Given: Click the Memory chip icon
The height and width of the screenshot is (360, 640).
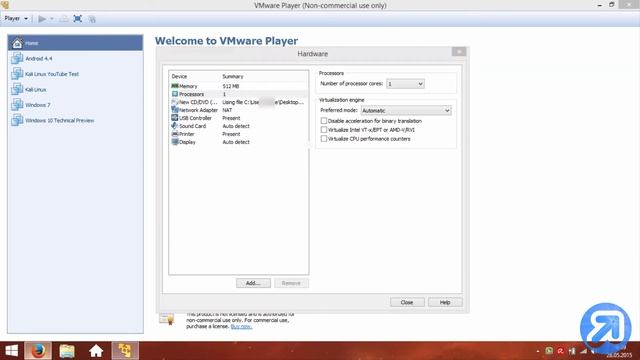Looking at the screenshot, I should pos(175,86).
